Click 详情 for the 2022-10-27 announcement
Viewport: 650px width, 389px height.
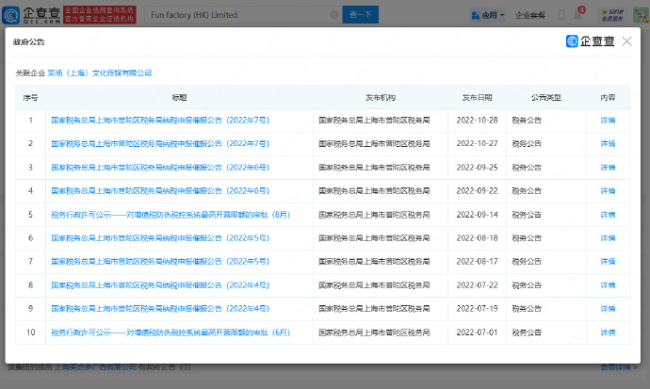(x=608, y=143)
